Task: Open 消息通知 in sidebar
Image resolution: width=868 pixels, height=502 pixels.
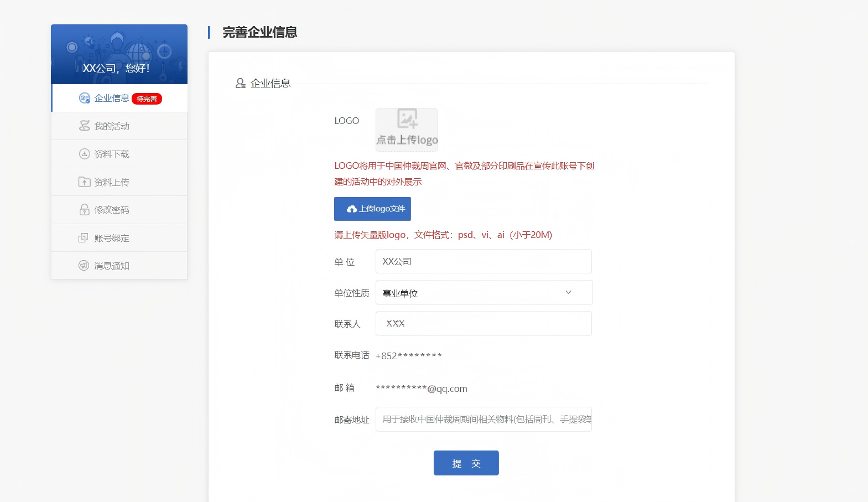Action: (x=119, y=266)
